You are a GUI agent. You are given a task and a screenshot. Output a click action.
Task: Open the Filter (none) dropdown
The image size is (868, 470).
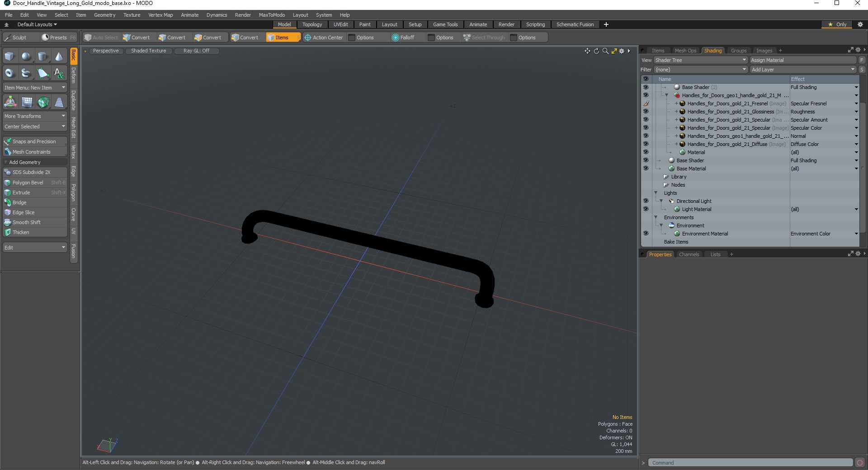(x=700, y=70)
